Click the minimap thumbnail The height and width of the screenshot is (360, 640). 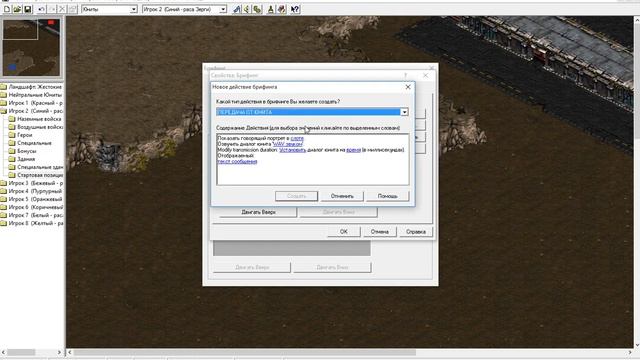[31, 48]
